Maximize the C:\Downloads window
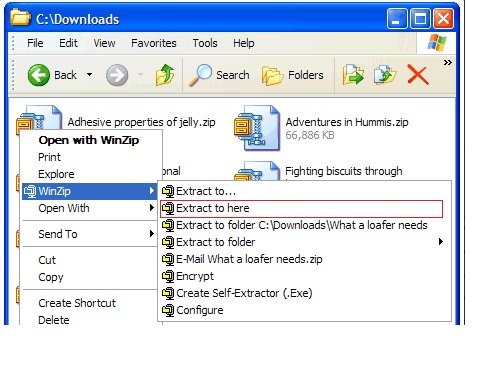This screenshot has width=485, height=383. click(420, 19)
